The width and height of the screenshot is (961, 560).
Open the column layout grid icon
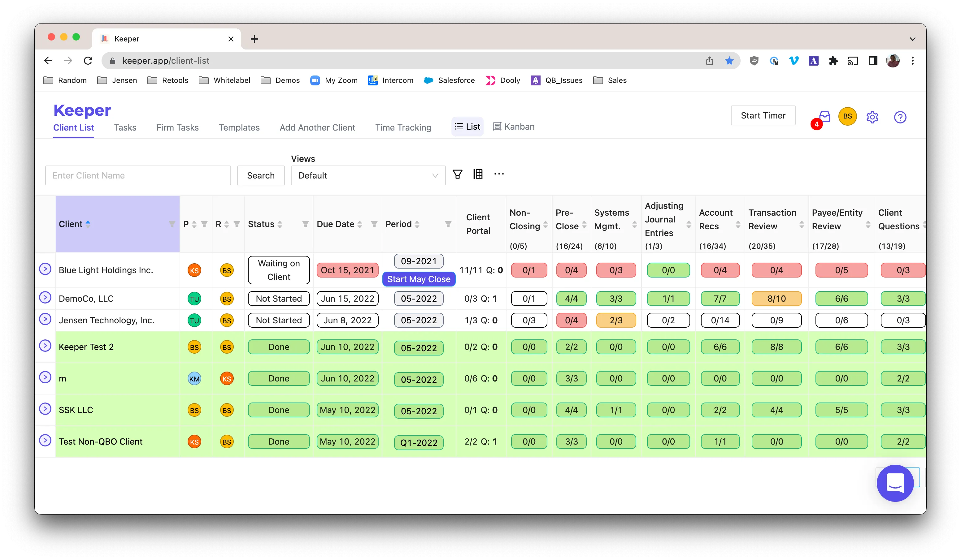pyautogui.click(x=478, y=174)
